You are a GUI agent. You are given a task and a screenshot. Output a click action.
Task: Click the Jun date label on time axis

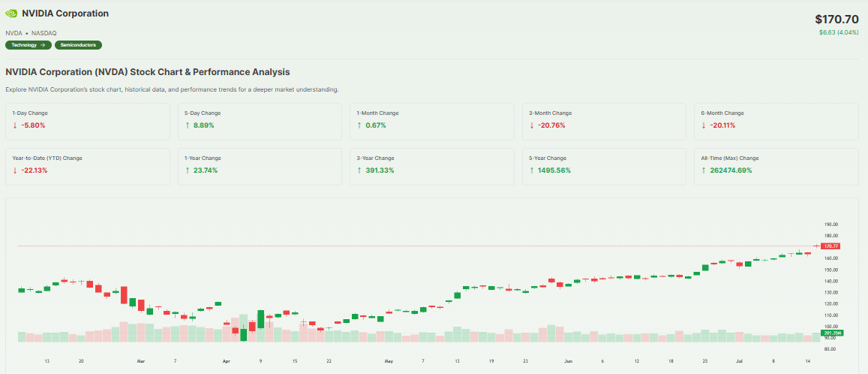click(569, 360)
